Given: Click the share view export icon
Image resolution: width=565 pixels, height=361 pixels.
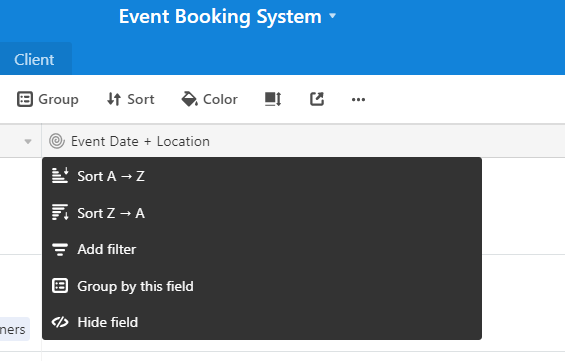Looking at the screenshot, I should 317,99.
